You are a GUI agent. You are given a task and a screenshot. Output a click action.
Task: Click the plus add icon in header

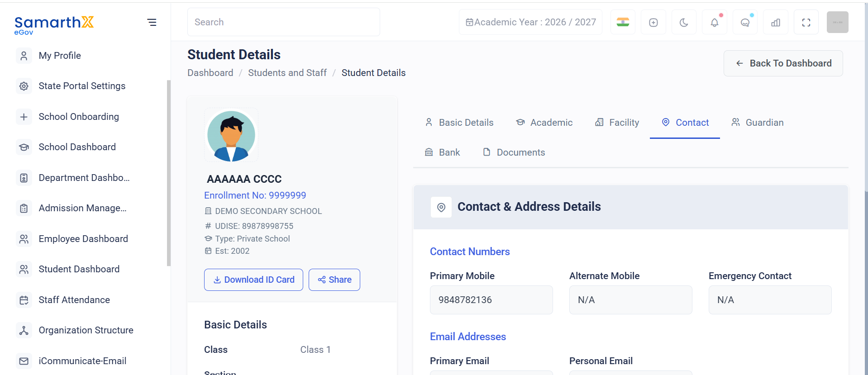point(653,22)
